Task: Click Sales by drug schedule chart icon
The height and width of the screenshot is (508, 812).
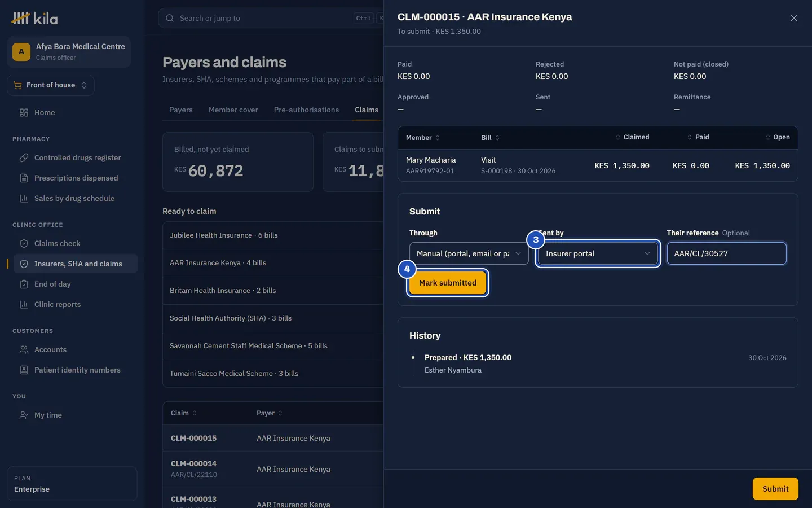Action: [24, 198]
